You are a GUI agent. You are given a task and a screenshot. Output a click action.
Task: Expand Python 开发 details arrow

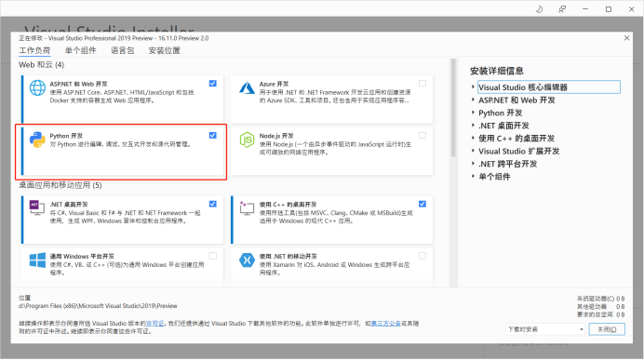click(473, 113)
